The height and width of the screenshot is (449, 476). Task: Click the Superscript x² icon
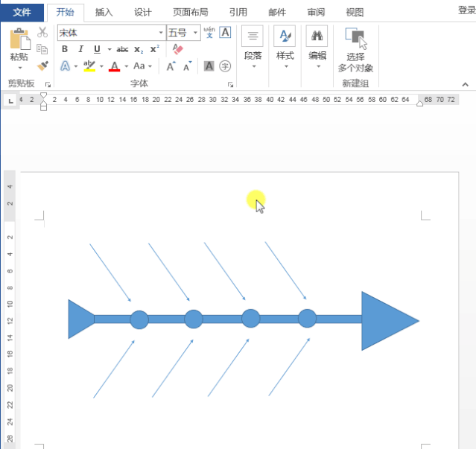tap(155, 49)
